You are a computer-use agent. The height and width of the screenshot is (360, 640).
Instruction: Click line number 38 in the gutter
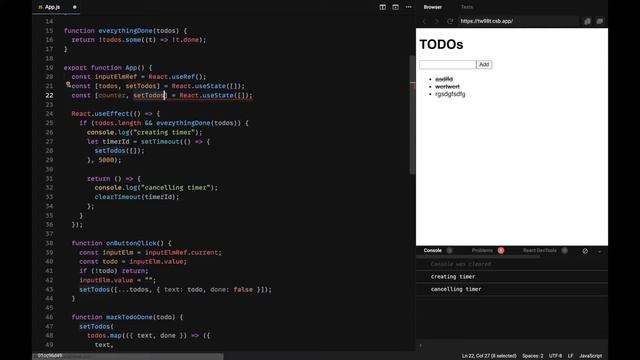[x=49, y=243]
